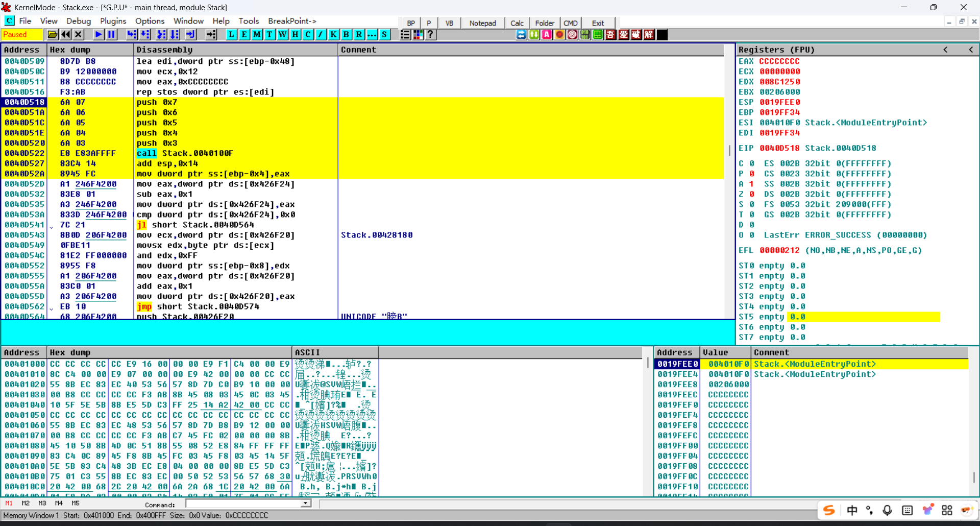Show the Breakpoints (B) window
Screen dimensions: 980x526
(x=346, y=35)
